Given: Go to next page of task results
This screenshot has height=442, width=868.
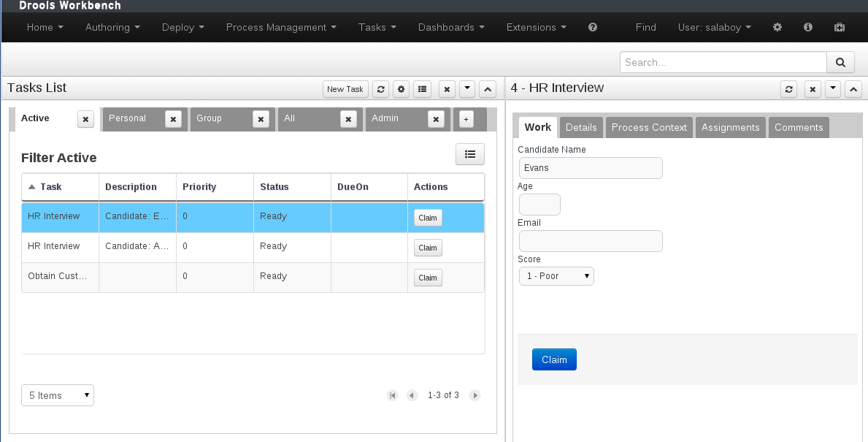Looking at the screenshot, I should tap(475, 395).
